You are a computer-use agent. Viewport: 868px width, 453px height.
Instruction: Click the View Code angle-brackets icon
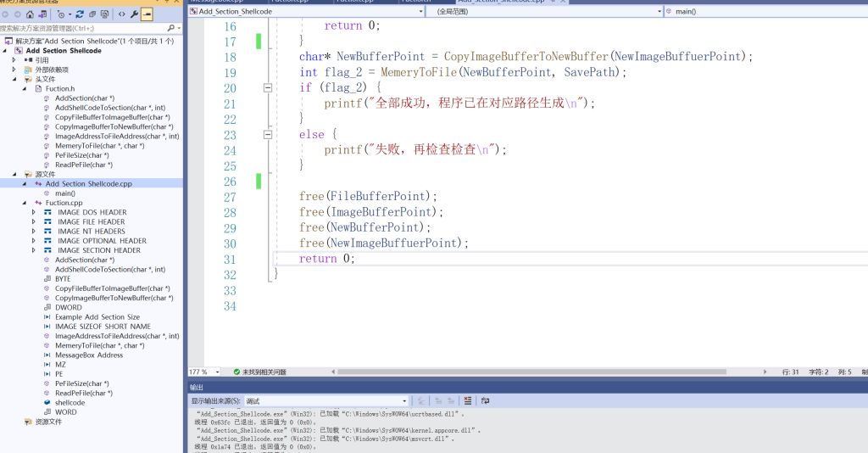[x=122, y=14]
